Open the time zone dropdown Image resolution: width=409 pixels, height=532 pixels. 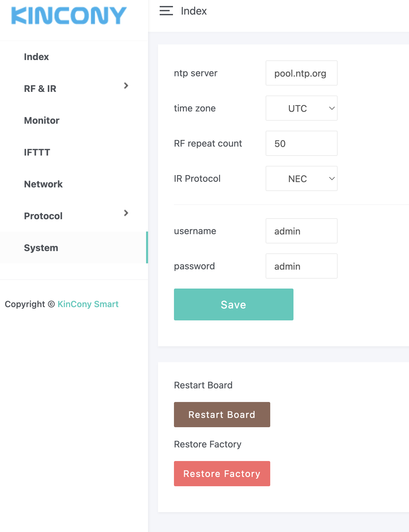[301, 108]
